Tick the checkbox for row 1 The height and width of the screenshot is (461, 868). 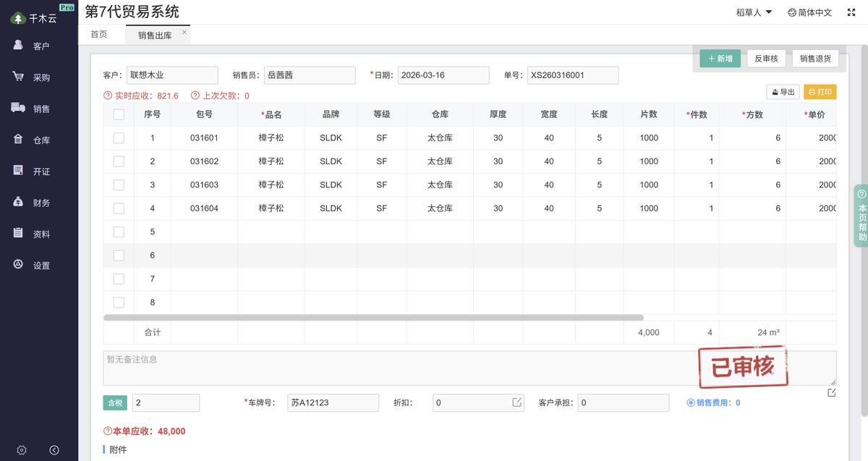tap(119, 138)
